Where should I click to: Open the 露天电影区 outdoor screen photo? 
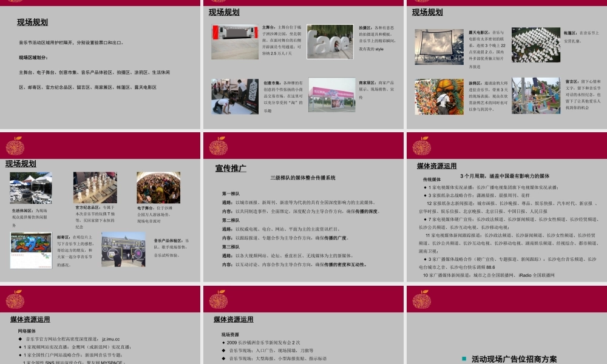click(x=439, y=47)
